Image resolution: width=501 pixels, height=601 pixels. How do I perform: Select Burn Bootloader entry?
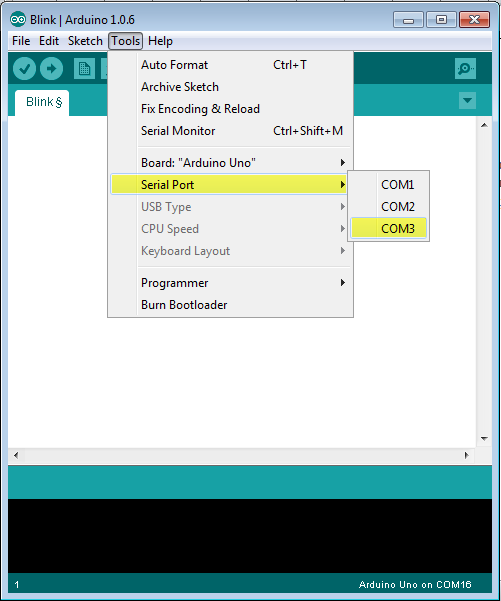pos(230,305)
